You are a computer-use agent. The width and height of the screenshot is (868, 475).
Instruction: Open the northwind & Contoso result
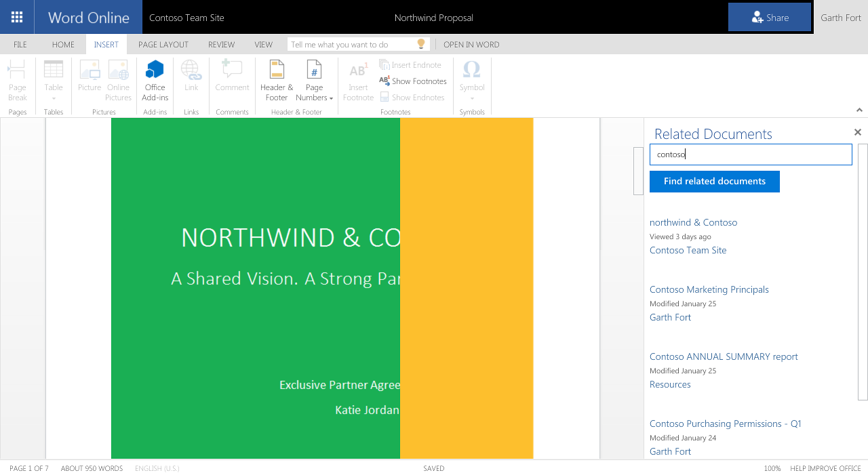pos(693,222)
